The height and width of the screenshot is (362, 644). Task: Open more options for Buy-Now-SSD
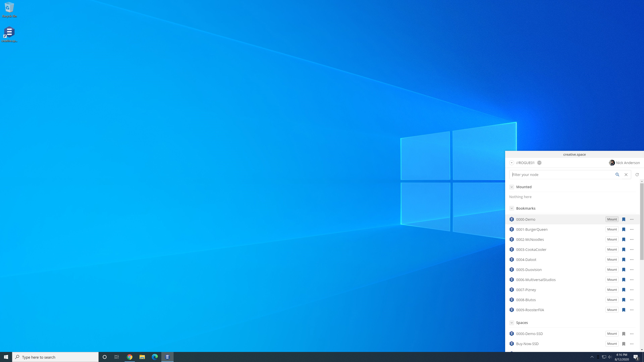click(632, 344)
